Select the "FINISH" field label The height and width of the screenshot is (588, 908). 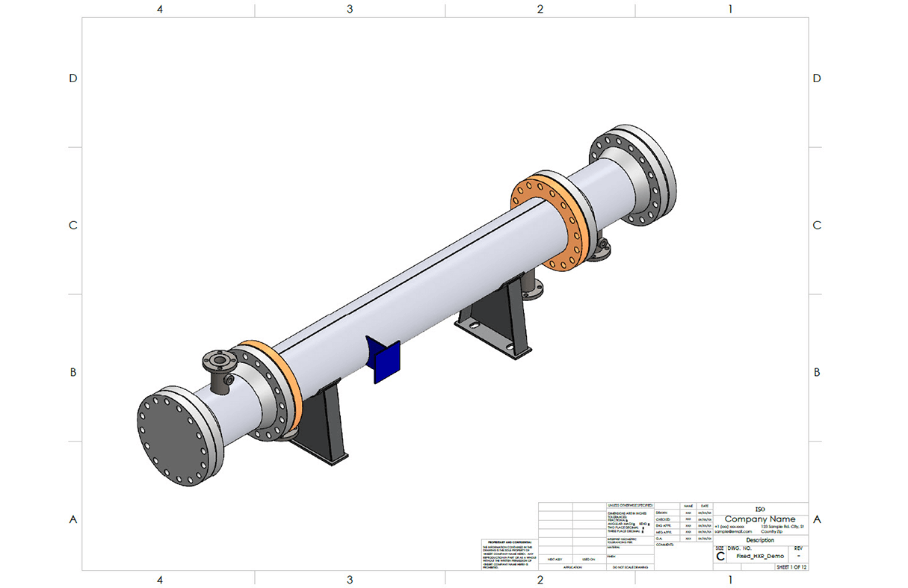click(611, 557)
